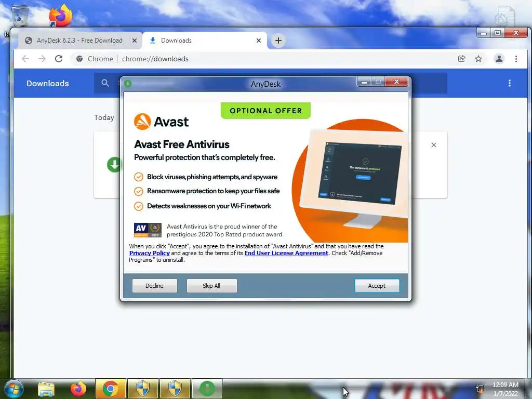The height and width of the screenshot is (399, 532).
Task: Open the Chrome profile avatar menu
Action: click(499, 59)
